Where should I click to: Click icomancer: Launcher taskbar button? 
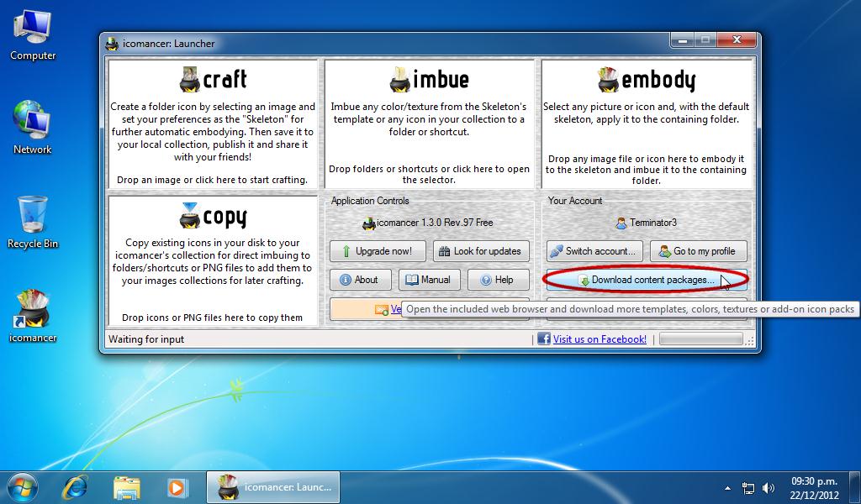pyautogui.click(x=273, y=487)
